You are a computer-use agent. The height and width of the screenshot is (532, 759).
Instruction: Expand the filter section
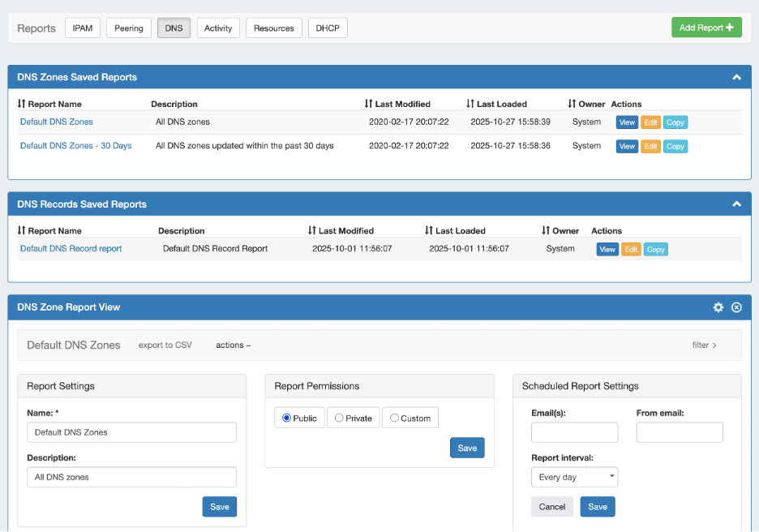704,345
